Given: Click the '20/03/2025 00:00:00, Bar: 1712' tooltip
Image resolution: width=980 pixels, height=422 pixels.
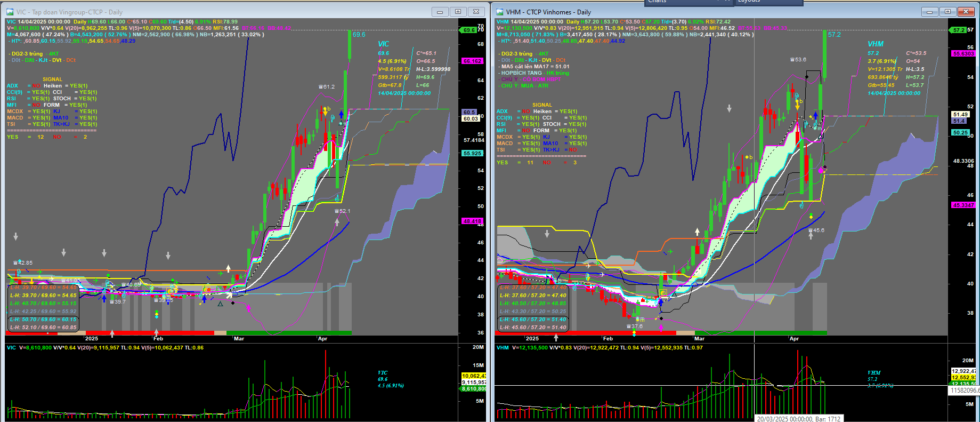Looking at the screenshot, I should click(799, 419).
